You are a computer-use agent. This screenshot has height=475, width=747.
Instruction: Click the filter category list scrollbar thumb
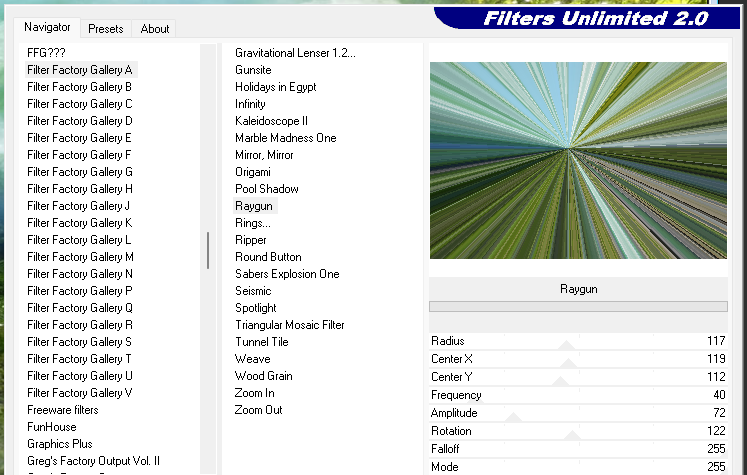[208, 250]
